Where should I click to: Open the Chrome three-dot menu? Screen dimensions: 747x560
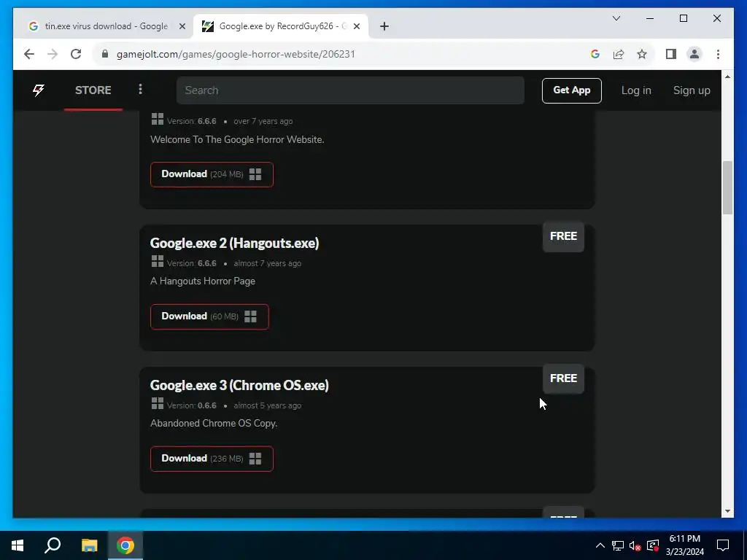pyautogui.click(x=718, y=54)
